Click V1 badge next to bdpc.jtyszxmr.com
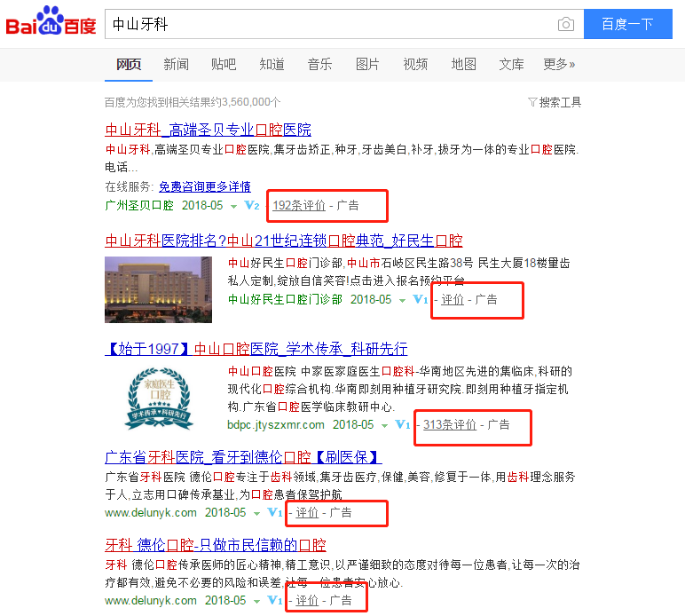Image resolution: width=685 pixels, height=616 pixels. pos(402,424)
